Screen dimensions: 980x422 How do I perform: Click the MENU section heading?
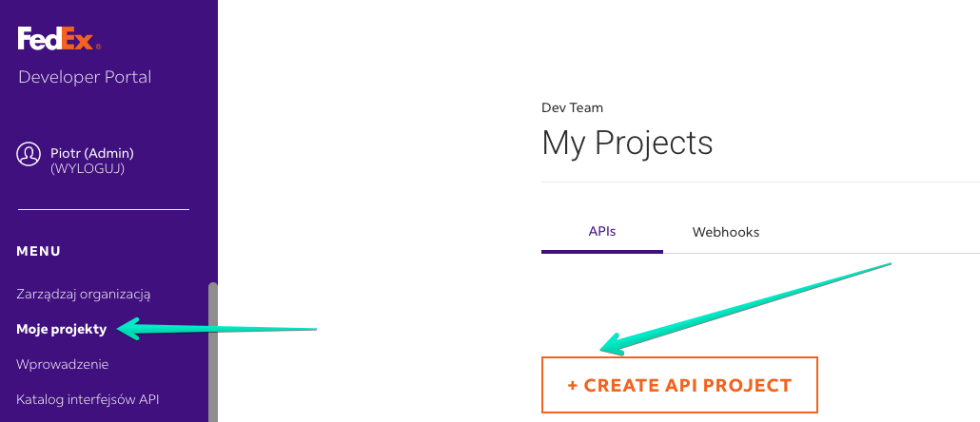point(39,252)
